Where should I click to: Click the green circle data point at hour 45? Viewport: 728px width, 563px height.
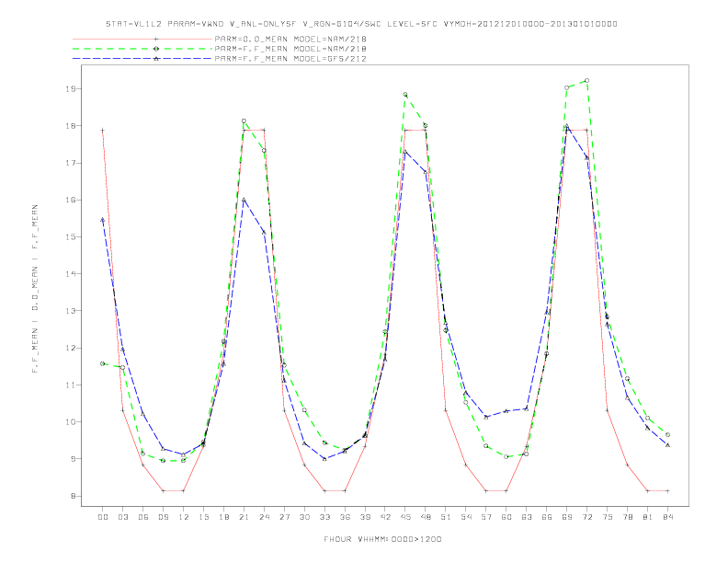(x=405, y=95)
